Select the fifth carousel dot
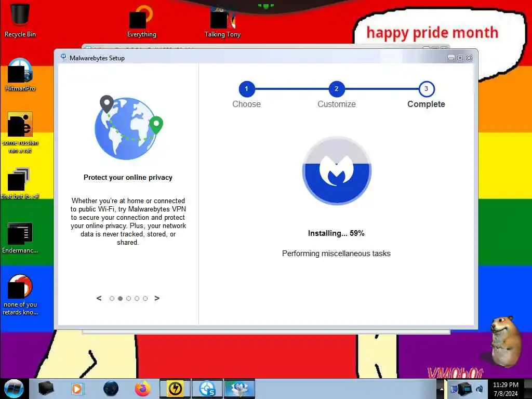Image resolution: width=532 pixels, height=399 pixels. 145,299
